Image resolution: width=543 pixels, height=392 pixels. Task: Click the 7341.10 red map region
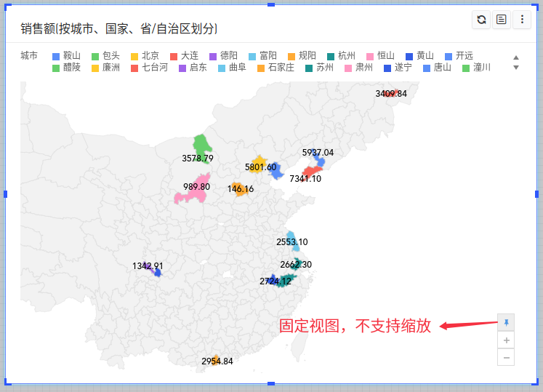tap(312, 172)
